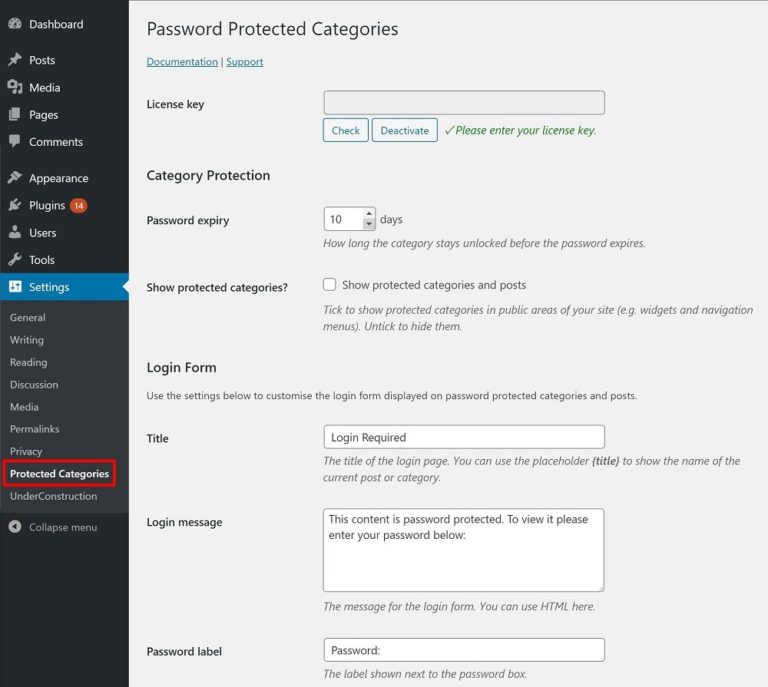Click the Posts pushpin icon

pos(15,60)
